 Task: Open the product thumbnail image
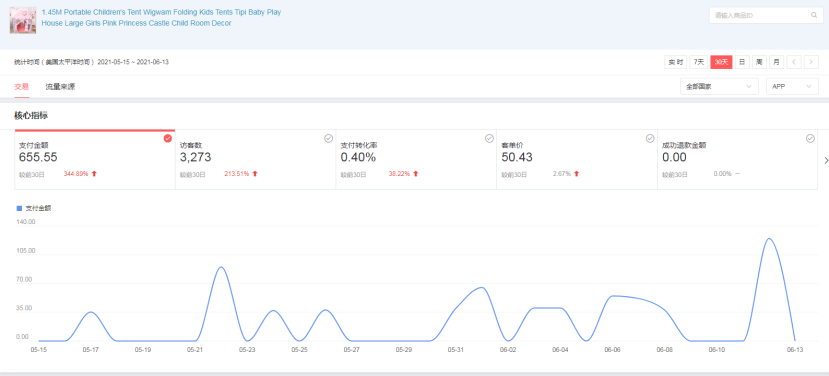pyautogui.click(x=23, y=20)
